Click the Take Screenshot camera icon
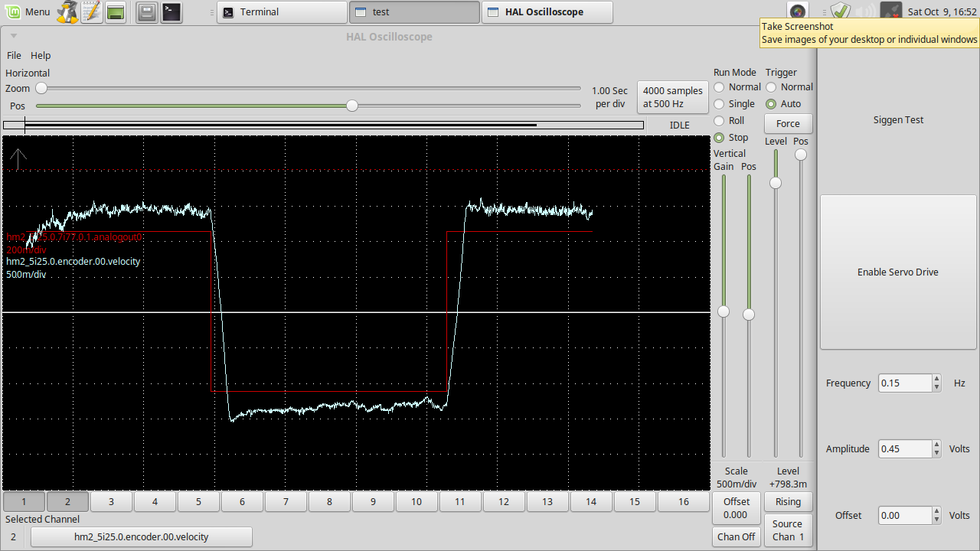This screenshot has width=980, height=551. [798, 11]
